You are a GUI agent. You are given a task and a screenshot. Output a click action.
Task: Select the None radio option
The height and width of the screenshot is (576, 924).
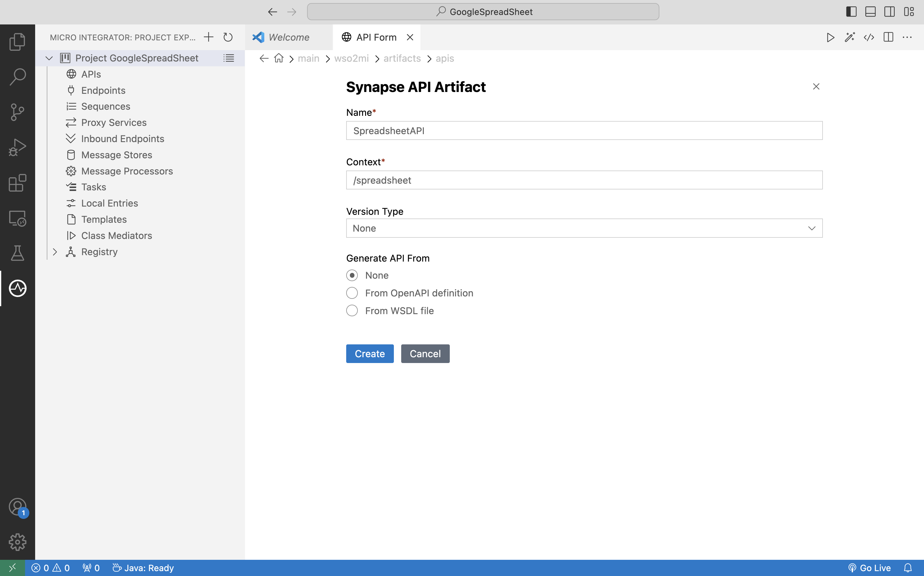pyautogui.click(x=352, y=275)
